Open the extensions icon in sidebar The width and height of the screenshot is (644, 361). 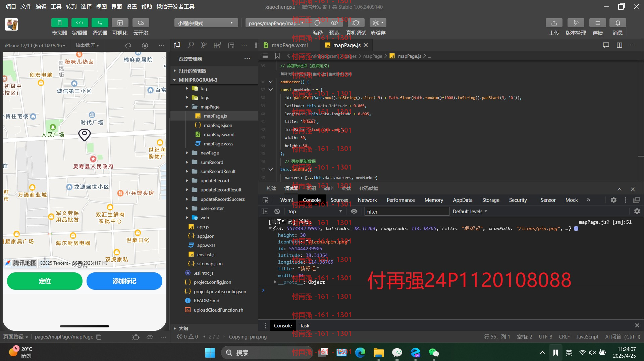coord(217,45)
